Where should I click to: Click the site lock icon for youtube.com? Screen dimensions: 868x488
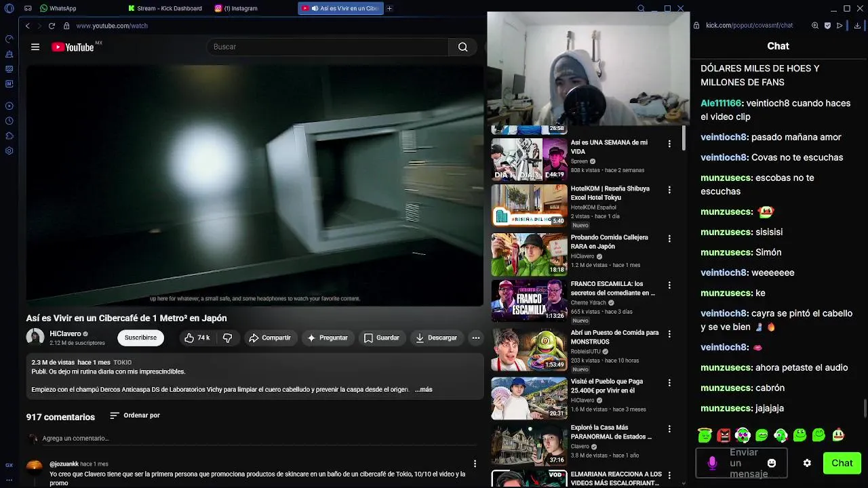[x=66, y=26]
